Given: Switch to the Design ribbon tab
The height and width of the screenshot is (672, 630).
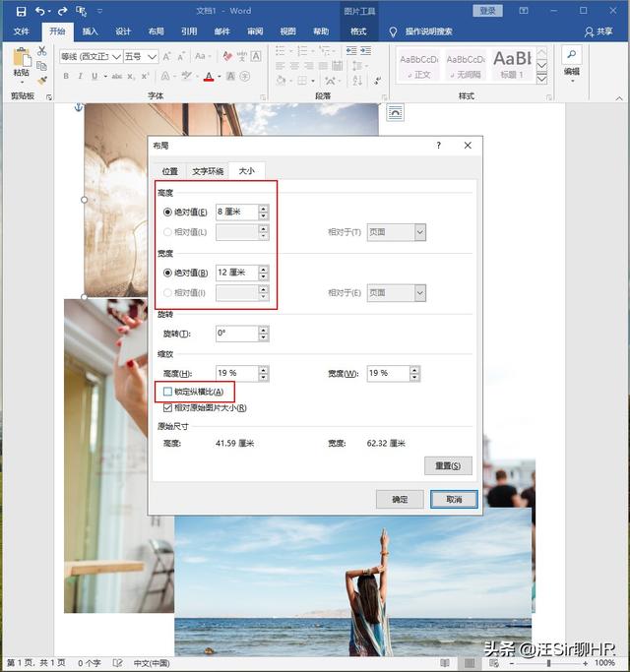Looking at the screenshot, I should pyautogui.click(x=123, y=31).
